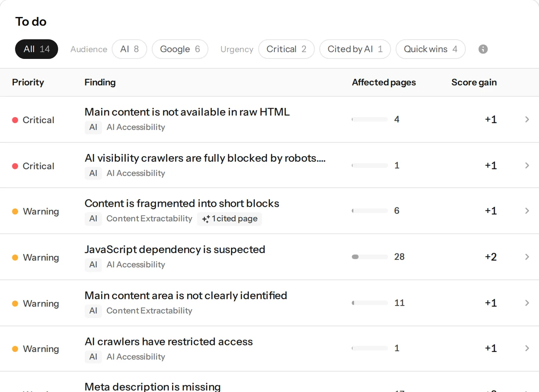Click the Priority column header
Image resolution: width=539 pixels, height=392 pixels.
tap(28, 82)
